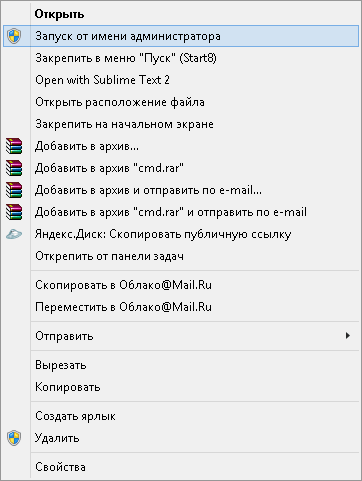Choose Яндекс.Диск: Скопировать публичную ссылку
Screen dimensions: 362x481
(x=181, y=234)
